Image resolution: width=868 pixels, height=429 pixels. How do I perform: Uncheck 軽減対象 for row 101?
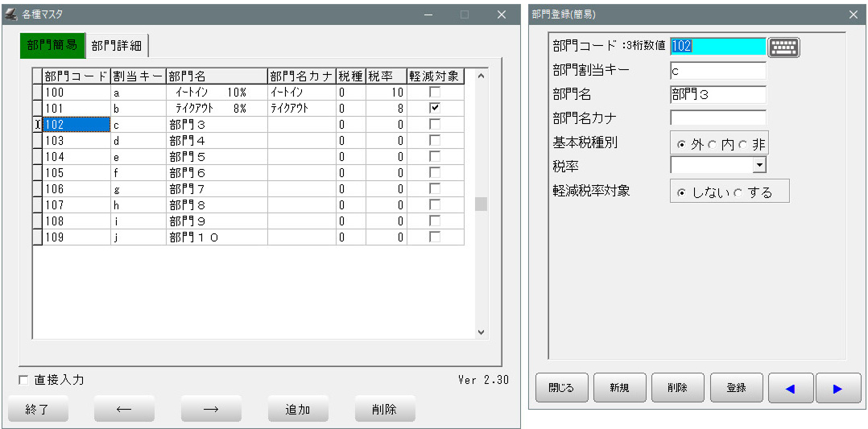pos(435,108)
